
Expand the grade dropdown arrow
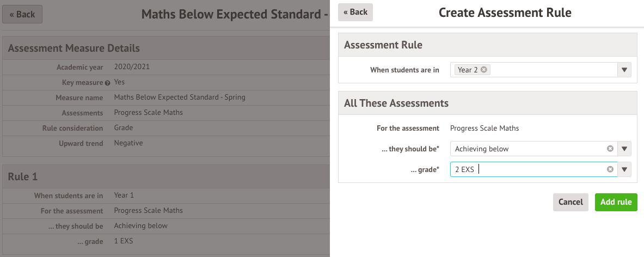pos(624,169)
